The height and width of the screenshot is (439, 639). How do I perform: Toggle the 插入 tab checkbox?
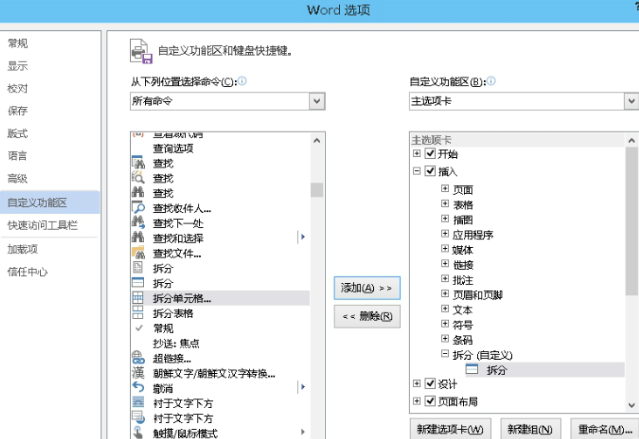[430, 172]
